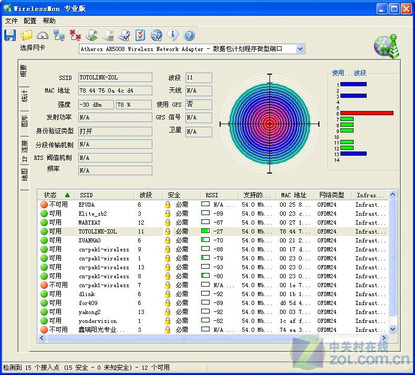Select the EPUDA network SSID
415x375 pixels.
[87, 205]
